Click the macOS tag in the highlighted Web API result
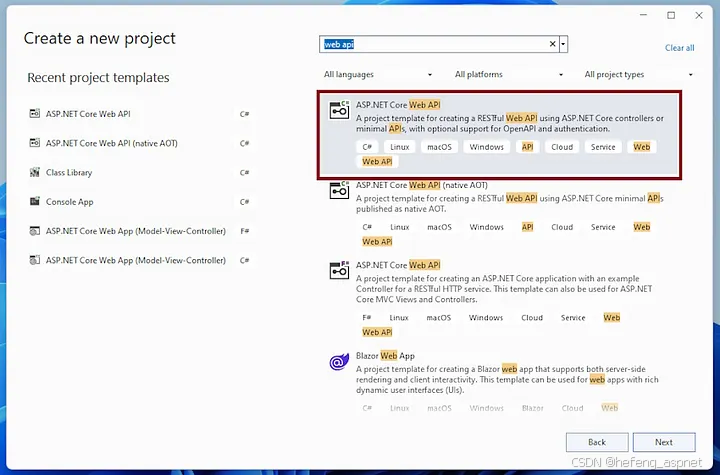720x475 pixels. pyautogui.click(x=439, y=147)
